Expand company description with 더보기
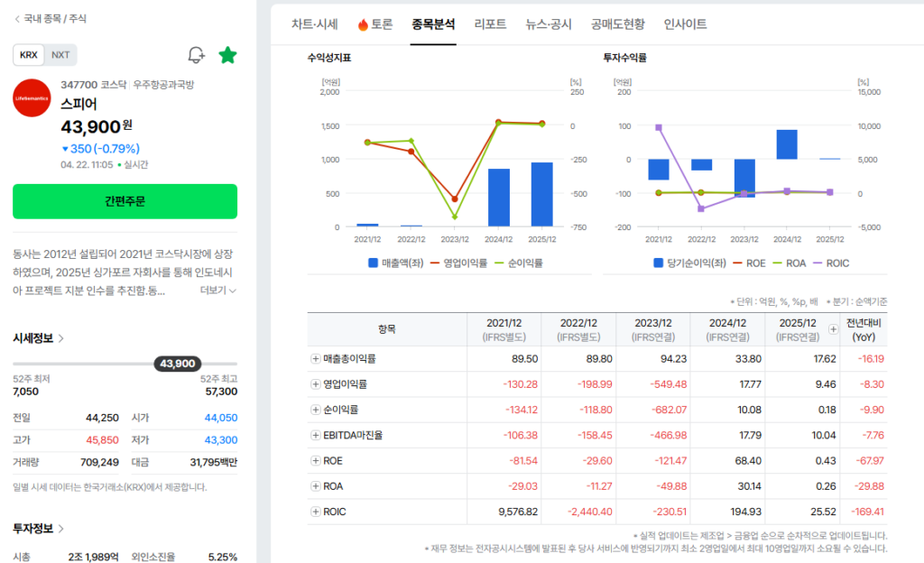924x563 pixels. click(x=218, y=291)
